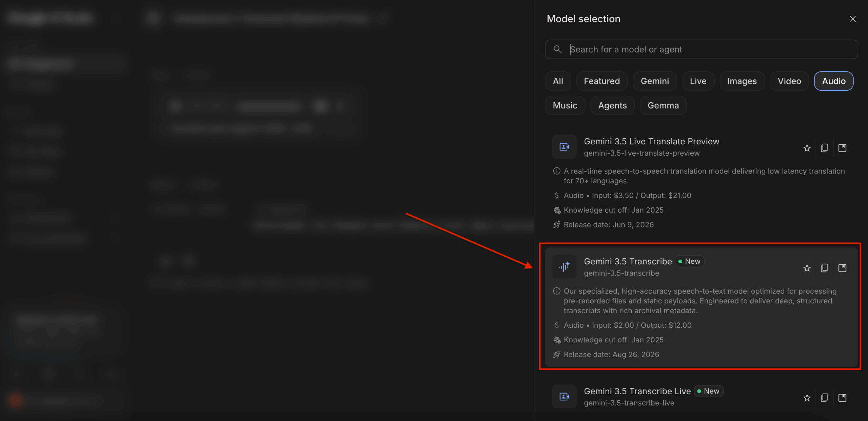Select the Audio filter chip
The width and height of the screenshot is (868, 421).
click(834, 81)
